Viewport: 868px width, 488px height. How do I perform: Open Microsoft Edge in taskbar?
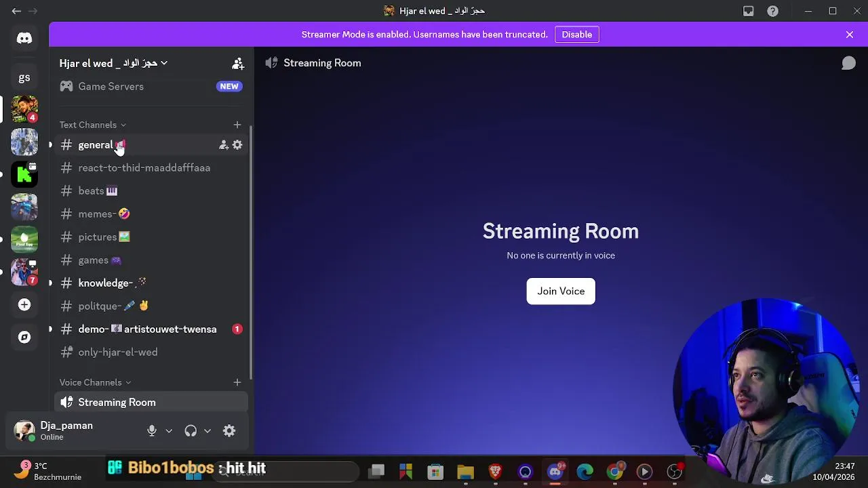point(585,472)
